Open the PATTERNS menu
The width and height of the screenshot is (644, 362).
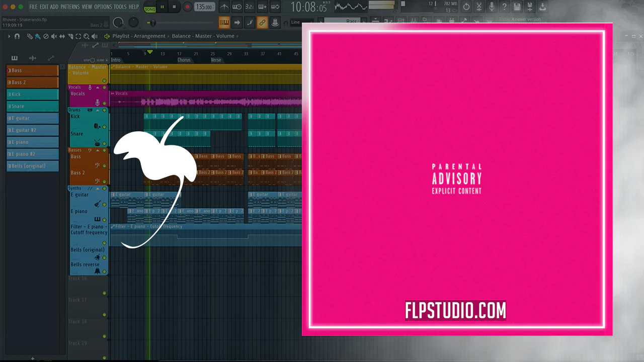(70, 7)
